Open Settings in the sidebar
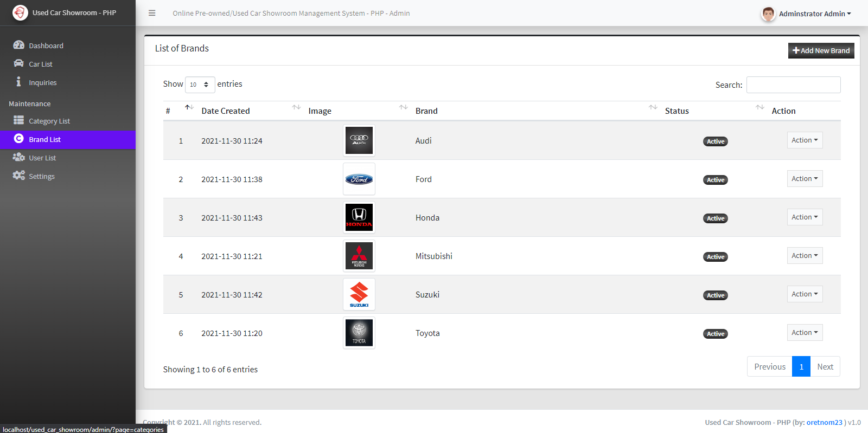 coord(68,176)
